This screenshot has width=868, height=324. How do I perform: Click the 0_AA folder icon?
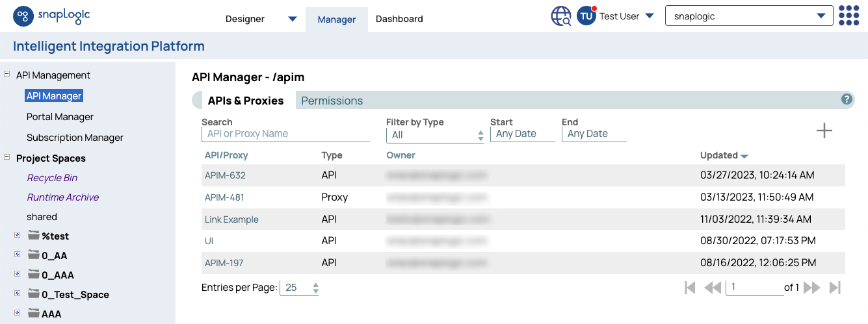(34, 255)
